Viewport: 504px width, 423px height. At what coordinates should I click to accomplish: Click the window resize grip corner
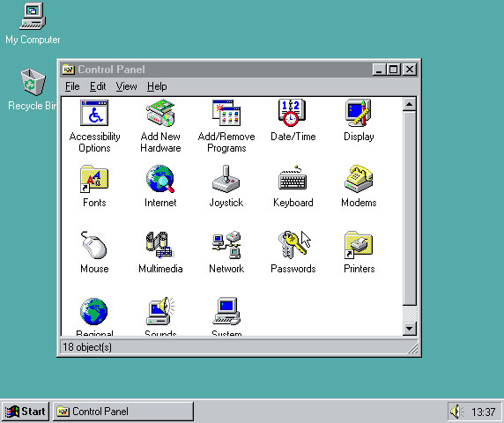tap(413, 349)
